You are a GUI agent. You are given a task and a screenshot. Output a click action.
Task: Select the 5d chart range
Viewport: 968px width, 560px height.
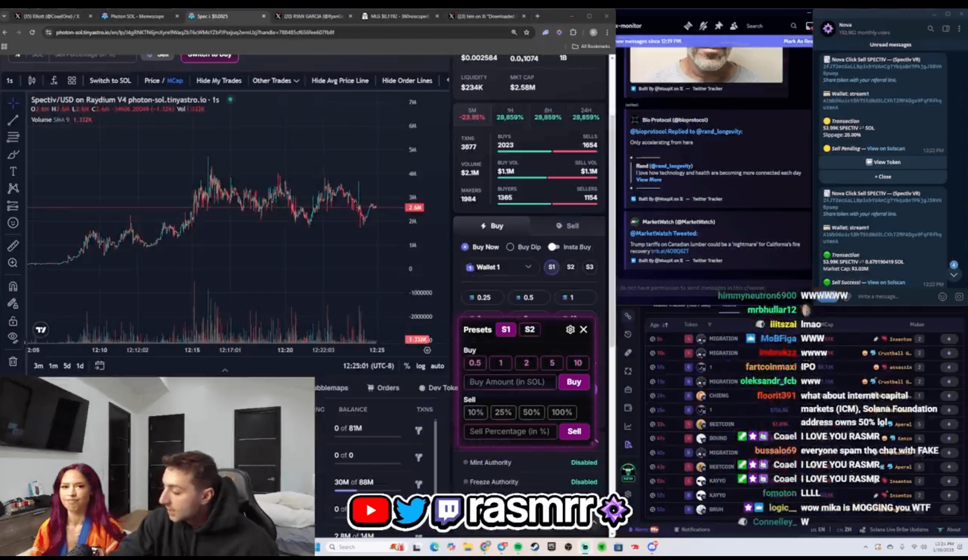pyautogui.click(x=67, y=366)
